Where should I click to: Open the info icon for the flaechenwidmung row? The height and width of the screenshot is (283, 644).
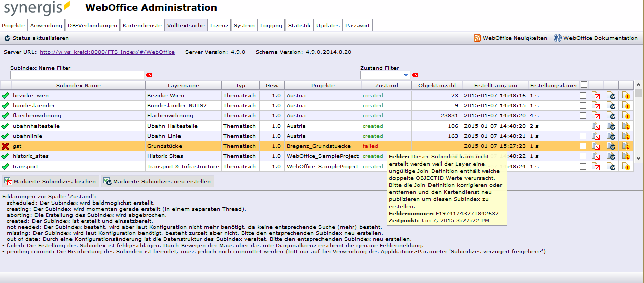pyautogui.click(x=626, y=116)
